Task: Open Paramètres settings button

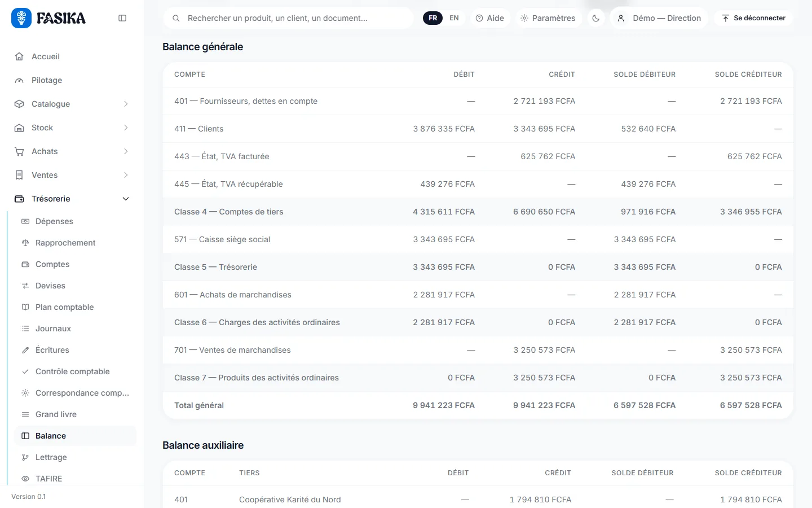Action: (548, 18)
